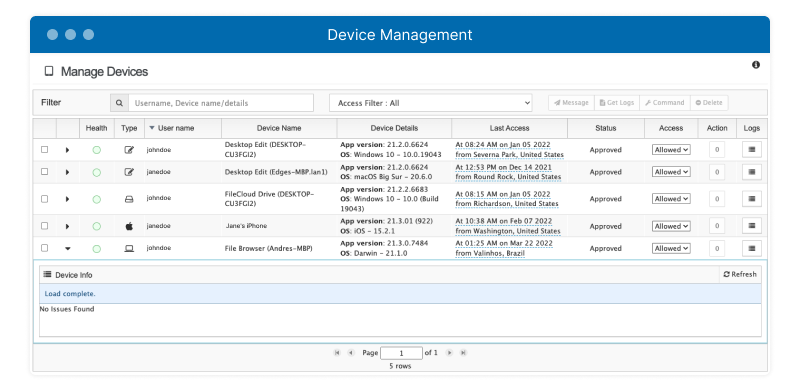Sort by User name column
The height and width of the screenshot is (392, 800).
pos(183,128)
